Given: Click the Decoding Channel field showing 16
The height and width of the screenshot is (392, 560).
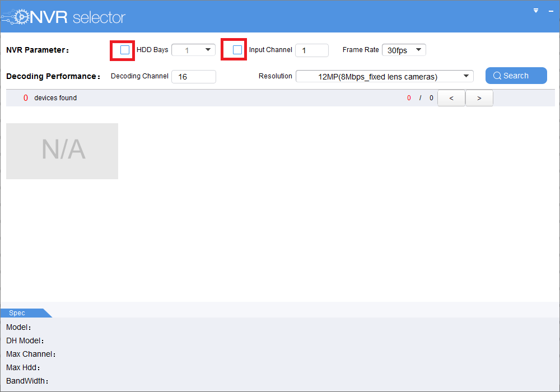Looking at the screenshot, I should [194, 77].
